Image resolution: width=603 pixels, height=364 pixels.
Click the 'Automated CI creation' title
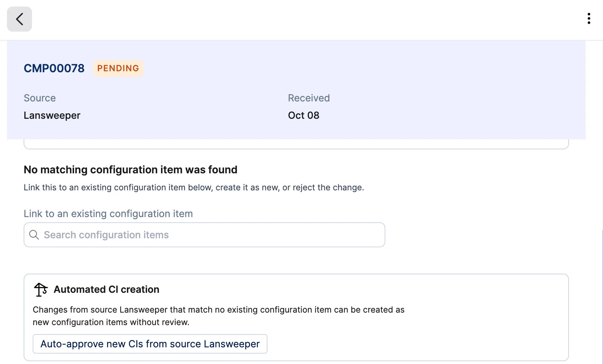106,289
